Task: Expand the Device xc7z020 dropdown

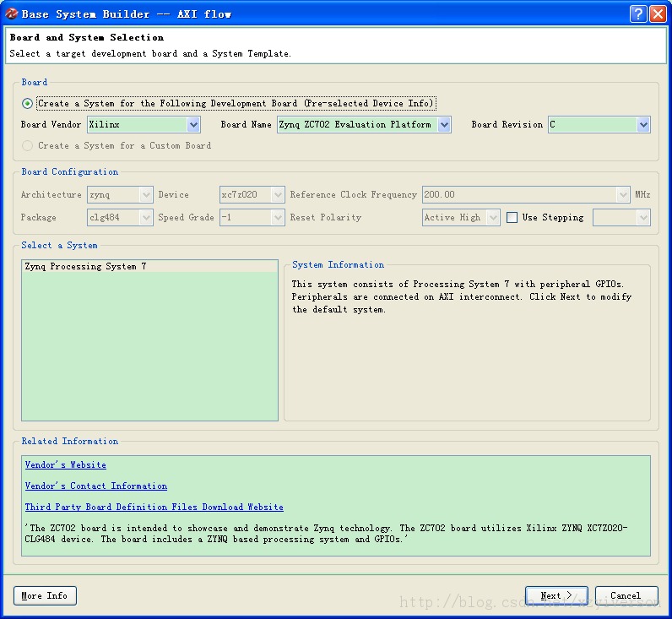Action: point(252,194)
